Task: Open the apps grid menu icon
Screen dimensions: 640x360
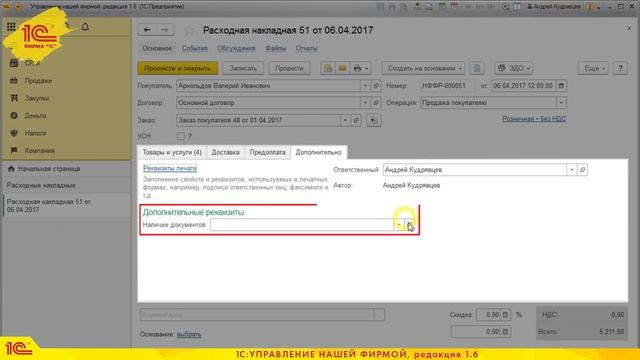Action: pos(11,27)
